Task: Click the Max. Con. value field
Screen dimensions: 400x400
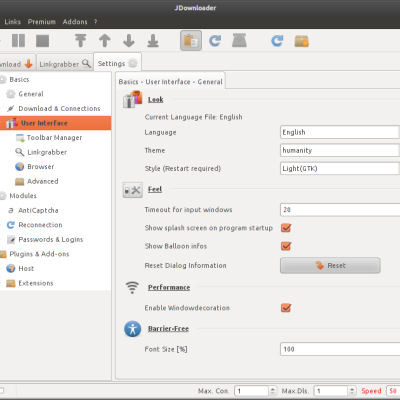Action: pyautogui.click(x=252, y=391)
